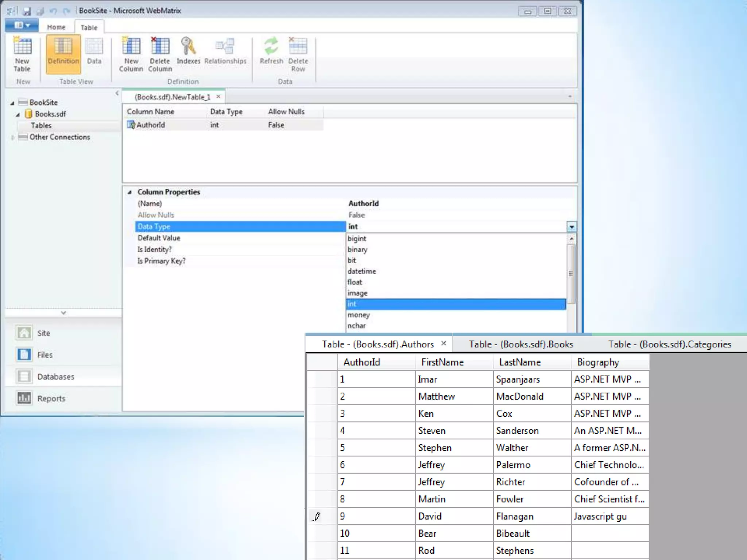Click the data type list scrollbar
Image resolution: width=747 pixels, height=560 pixels.
coord(571,273)
